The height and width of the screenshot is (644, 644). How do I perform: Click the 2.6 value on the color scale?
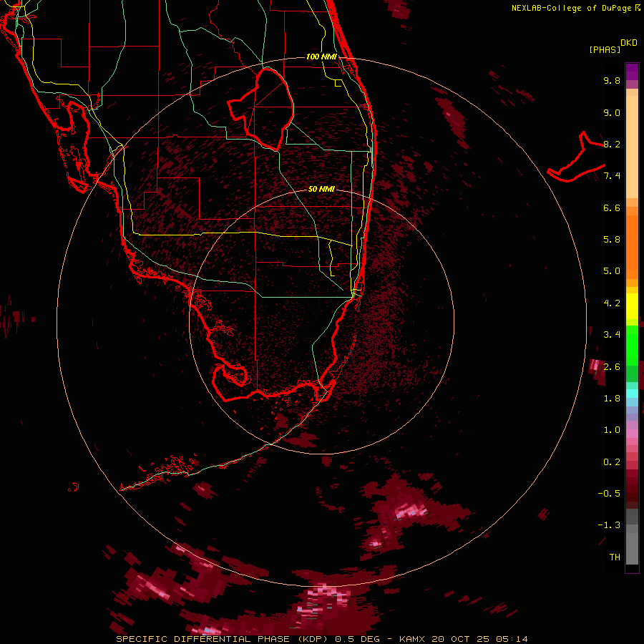click(612, 367)
